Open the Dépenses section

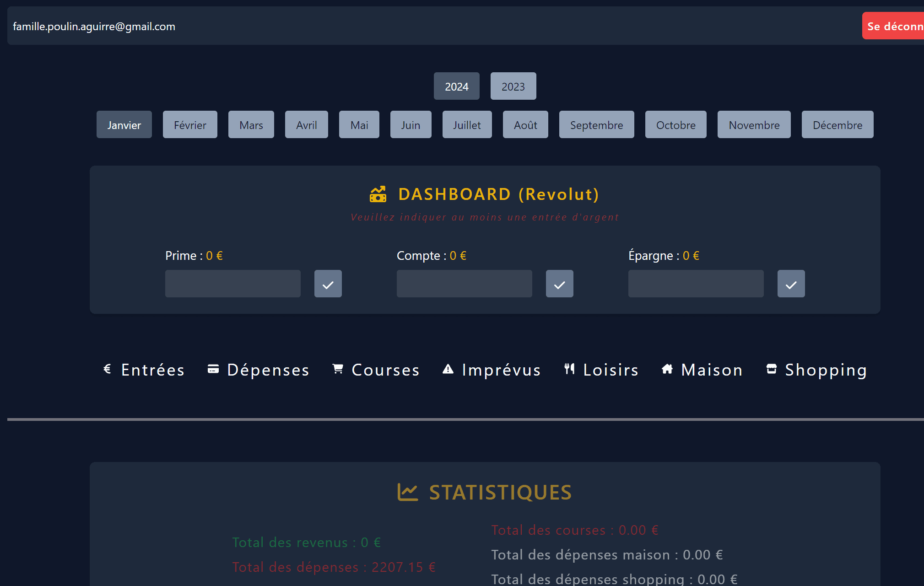(259, 370)
